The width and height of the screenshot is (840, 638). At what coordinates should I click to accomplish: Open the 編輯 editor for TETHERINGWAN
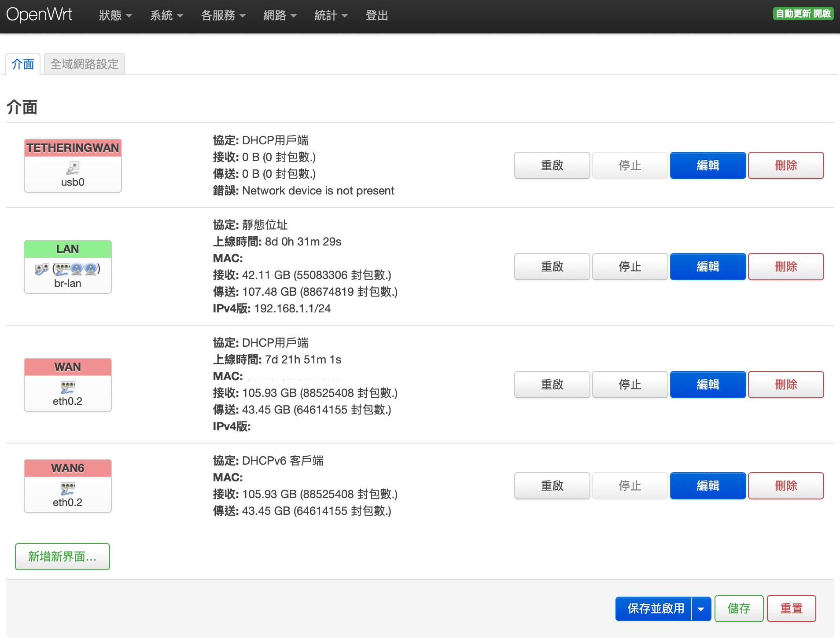(707, 165)
